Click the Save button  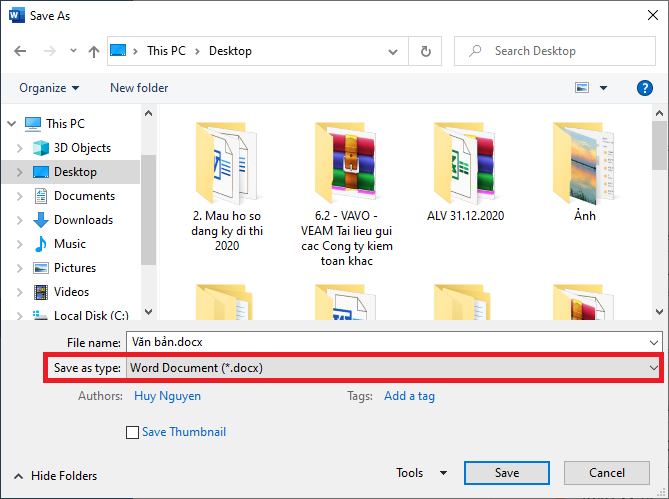click(506, 473)
